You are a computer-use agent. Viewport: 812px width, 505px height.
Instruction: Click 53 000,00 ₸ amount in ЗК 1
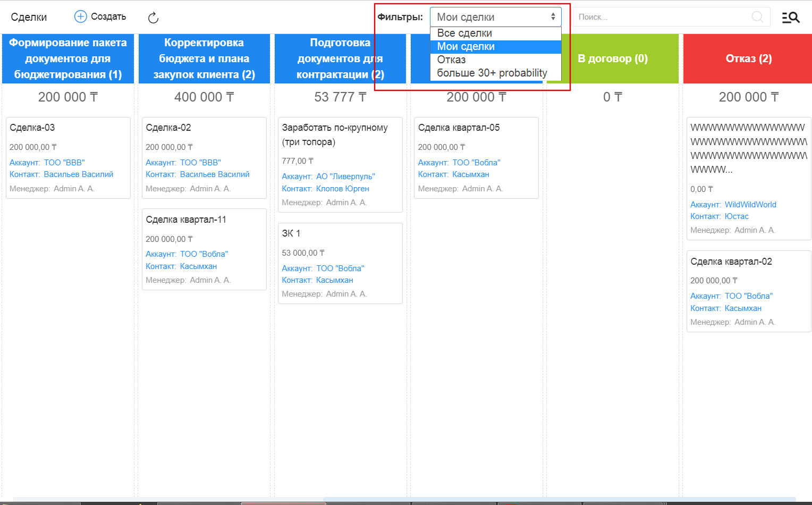pyautogui.click(x=303, y=253)
